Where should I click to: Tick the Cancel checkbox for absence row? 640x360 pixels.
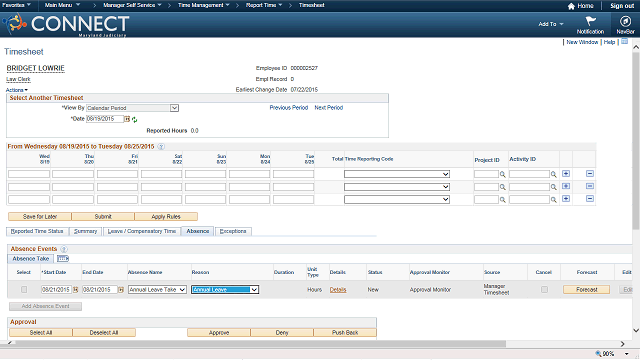tap(544, 289)
